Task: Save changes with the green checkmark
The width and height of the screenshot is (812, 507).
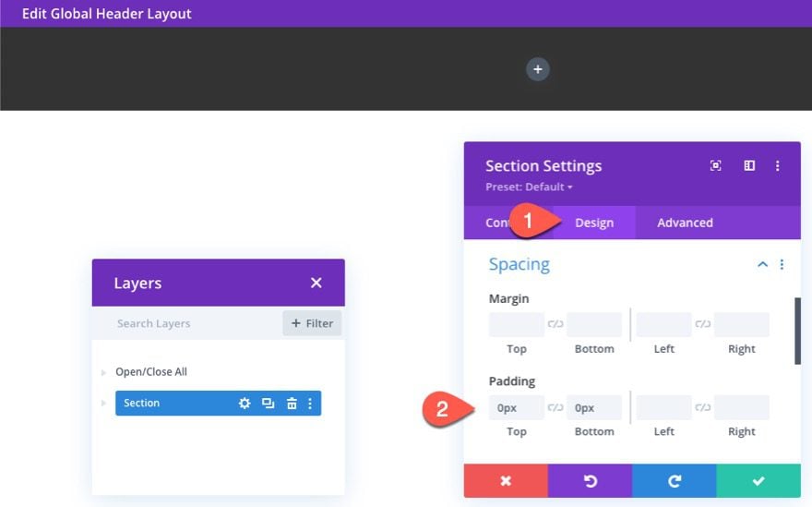Action: pos(758,481)
